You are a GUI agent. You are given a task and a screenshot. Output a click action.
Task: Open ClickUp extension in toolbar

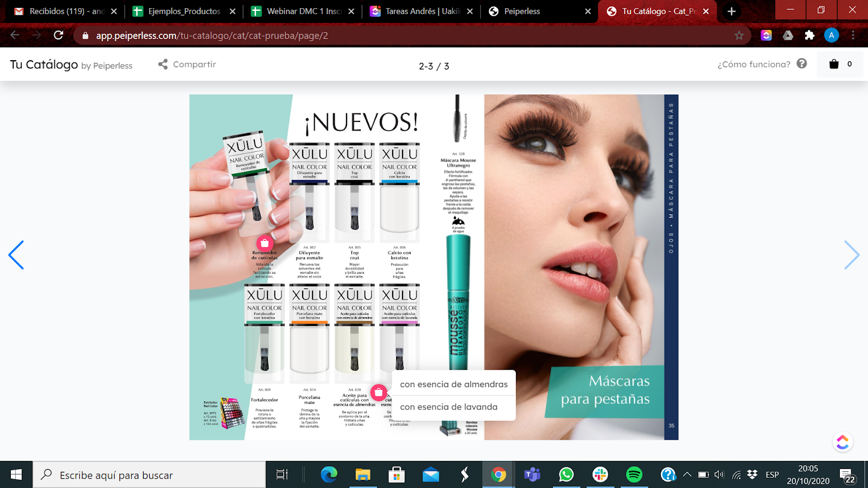pyautogui.click(x=766, y=35)
